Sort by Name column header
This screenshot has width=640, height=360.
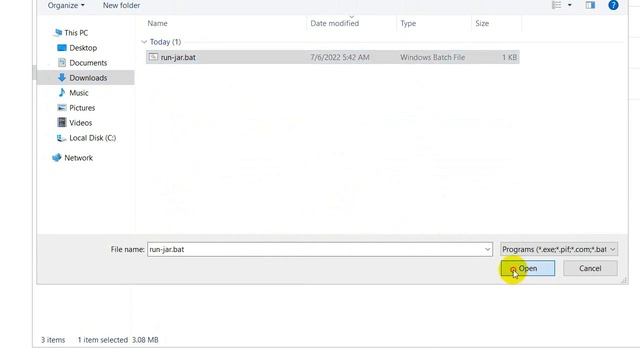coord(158,23)
